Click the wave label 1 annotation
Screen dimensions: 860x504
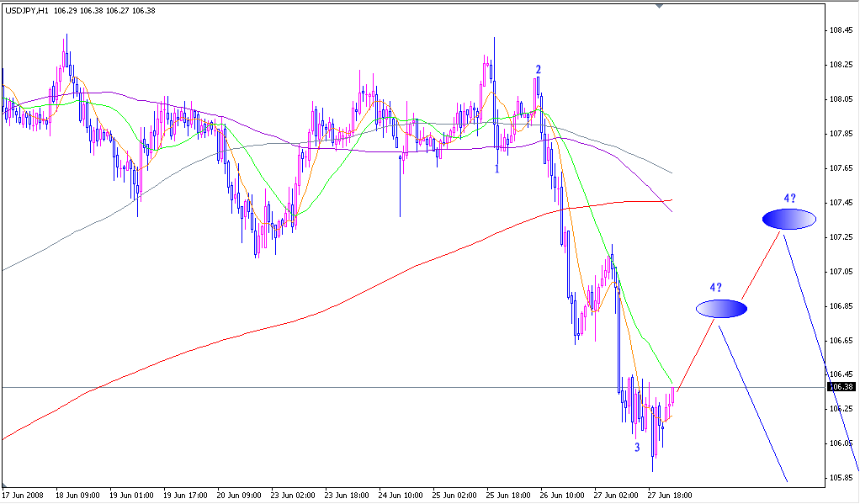pos(496,167)
